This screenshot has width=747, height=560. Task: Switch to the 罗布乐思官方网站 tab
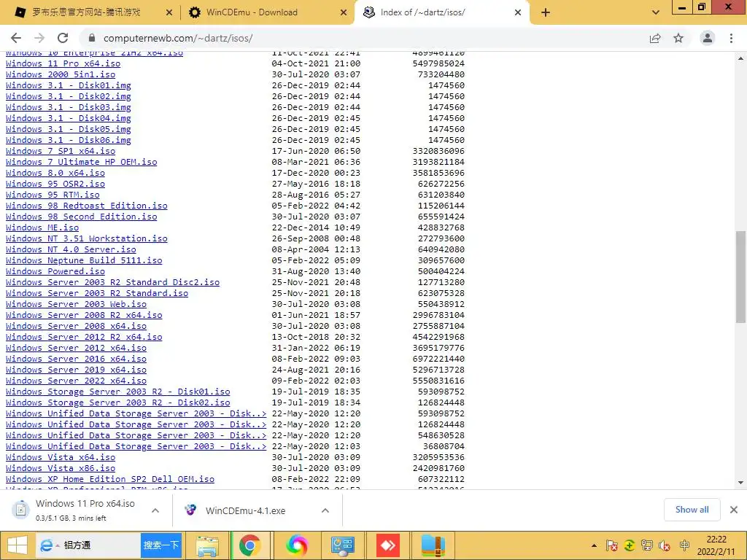(x=87, y=13)
